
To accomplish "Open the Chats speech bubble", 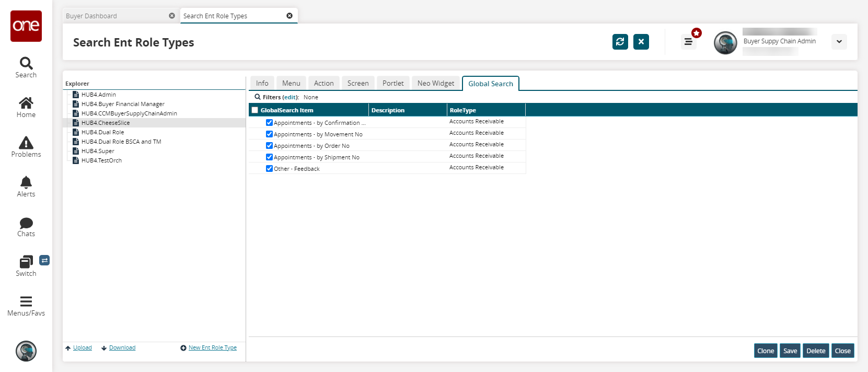I will click(x=26, y=227).
